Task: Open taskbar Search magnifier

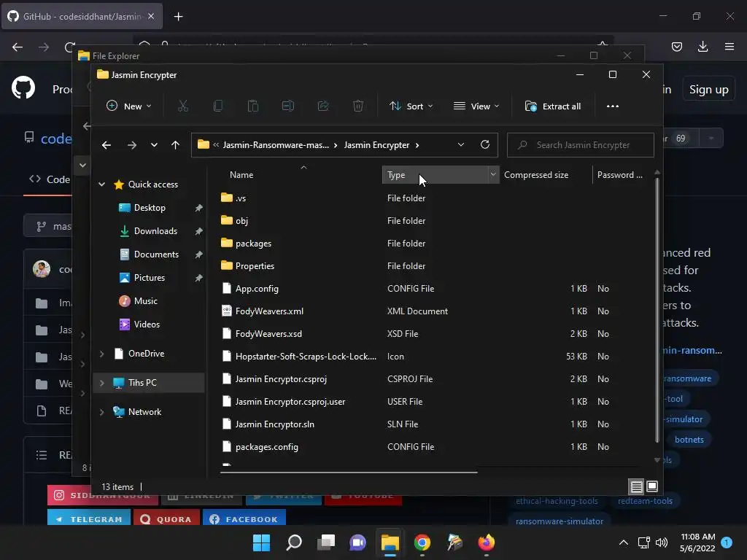Action: pos(294,542)
